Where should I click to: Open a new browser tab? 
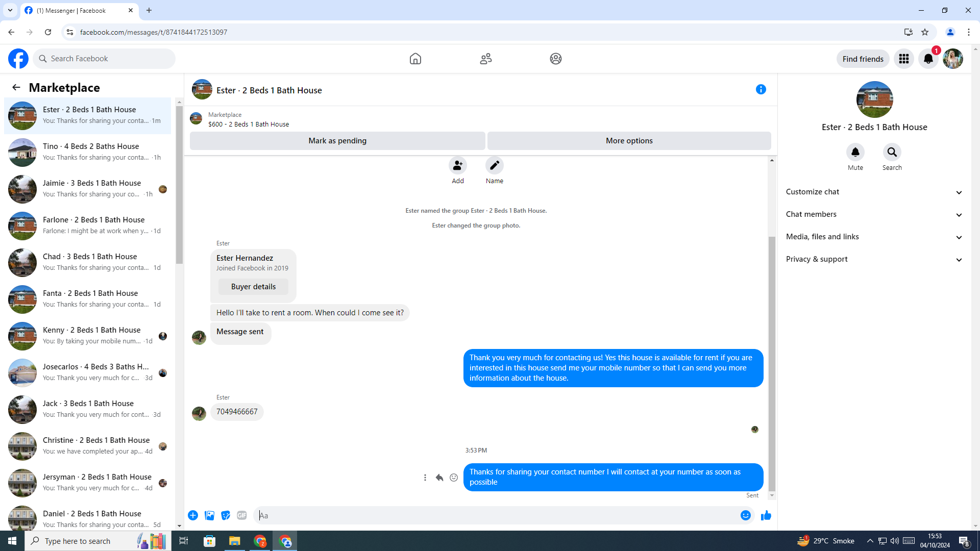(149, 10)
